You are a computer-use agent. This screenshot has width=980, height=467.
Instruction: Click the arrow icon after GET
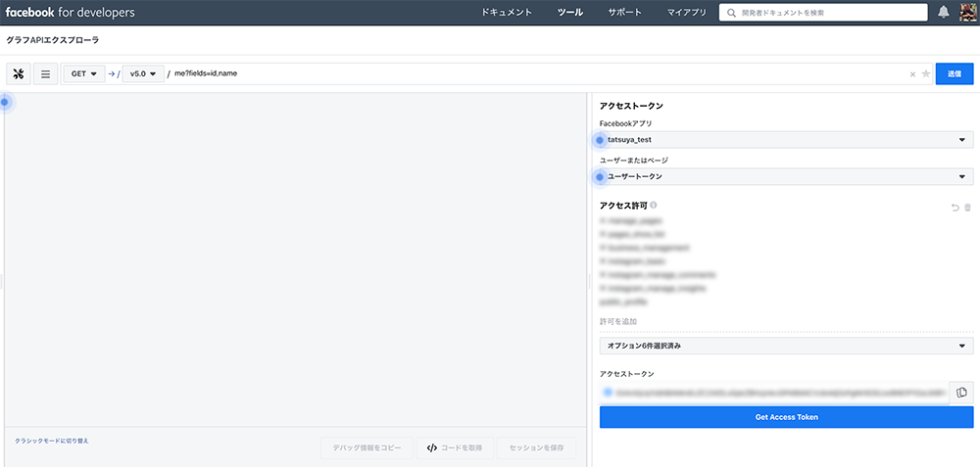click(x=112, y=73)
